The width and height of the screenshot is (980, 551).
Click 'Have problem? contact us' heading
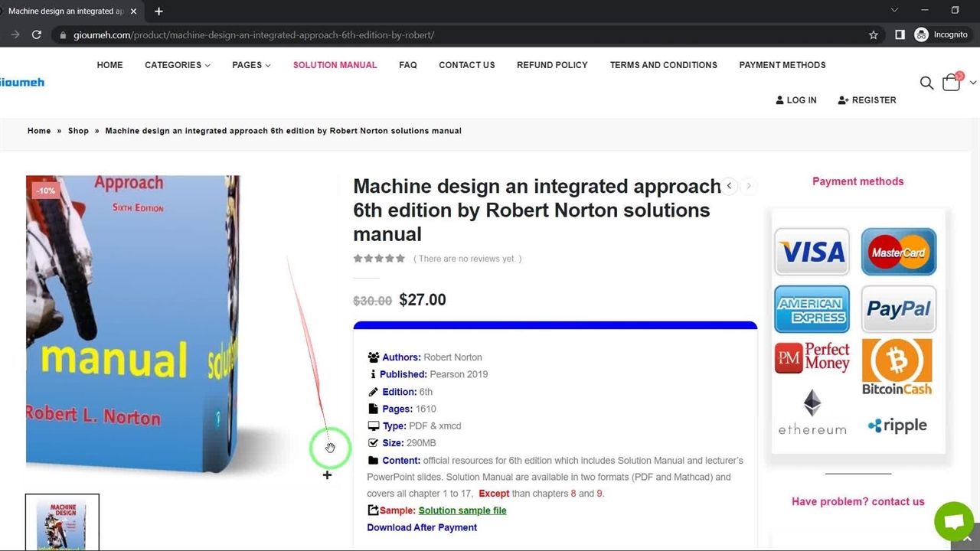pos(857,502)
